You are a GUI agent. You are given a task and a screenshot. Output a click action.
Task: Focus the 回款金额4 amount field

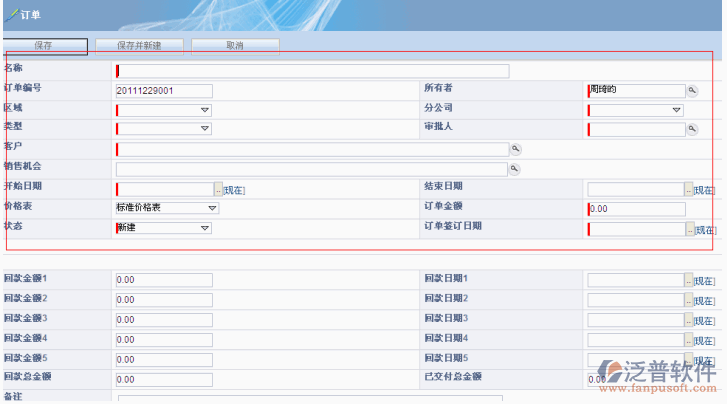coord(164,340)
